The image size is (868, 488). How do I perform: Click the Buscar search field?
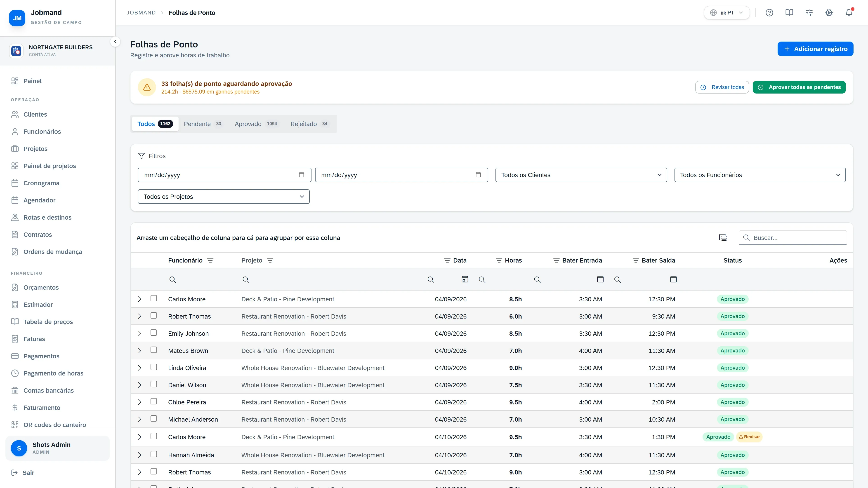[x=793, y=238]
